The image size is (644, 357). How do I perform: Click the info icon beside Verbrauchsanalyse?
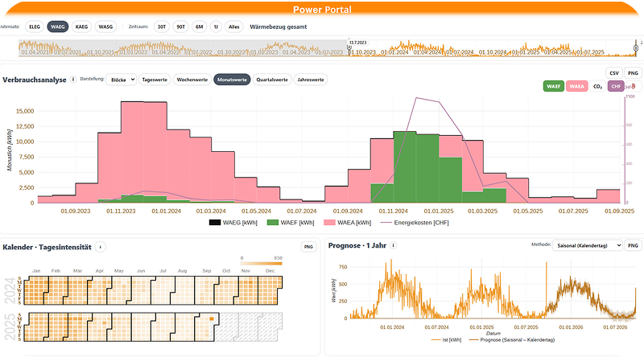(73, 80)
